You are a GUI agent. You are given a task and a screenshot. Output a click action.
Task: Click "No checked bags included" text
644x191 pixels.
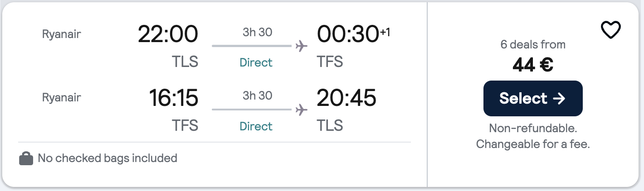pos(107,158)
